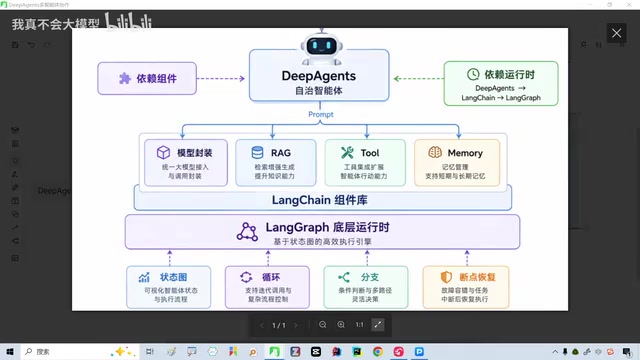Click the 断点恢复 card
This screenshot has height=360, width=640.
pyautogui.click(x=466, y=287)
